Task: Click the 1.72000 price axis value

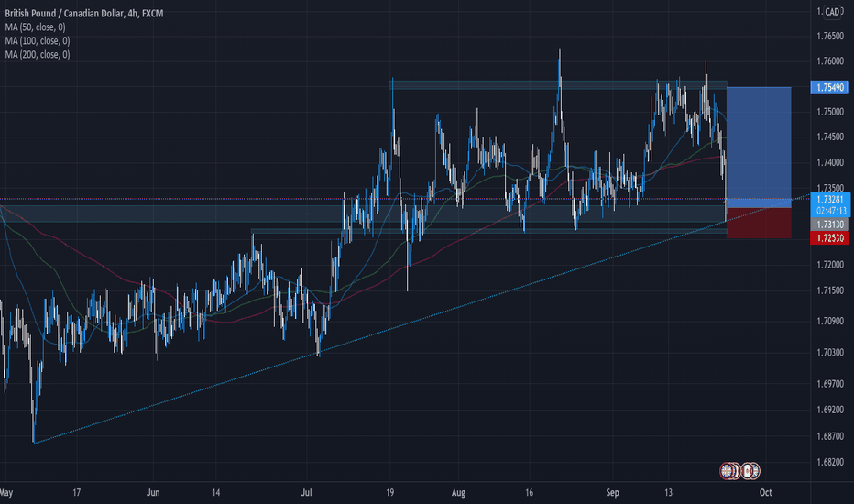Action: point(830,265)
